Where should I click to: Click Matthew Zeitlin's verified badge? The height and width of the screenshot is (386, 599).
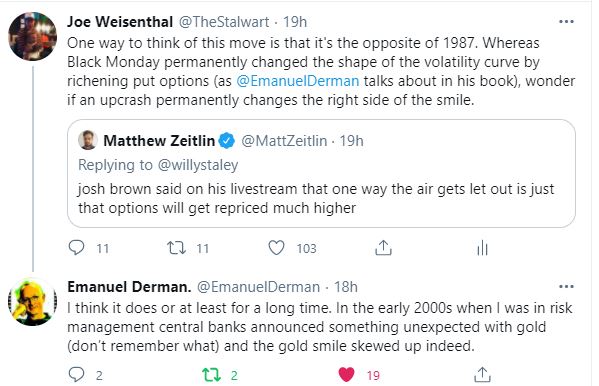(227, 141)
